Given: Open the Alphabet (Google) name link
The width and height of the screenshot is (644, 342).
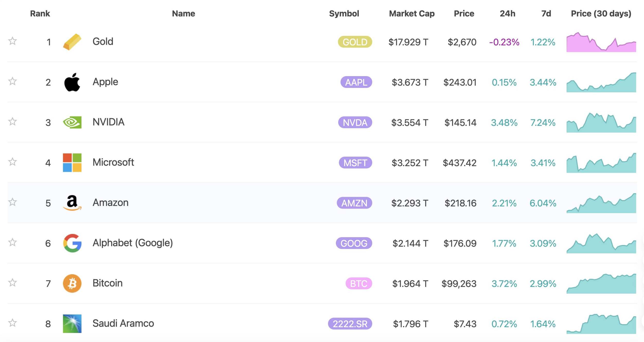Looking at the screenshot, I should pos(132,243).
